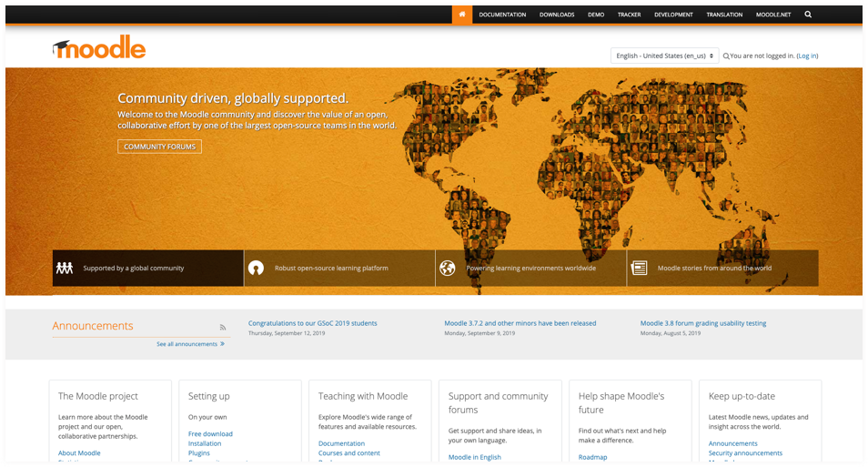
Task: Open the Downloads menu item
Action: coord(557,15)
